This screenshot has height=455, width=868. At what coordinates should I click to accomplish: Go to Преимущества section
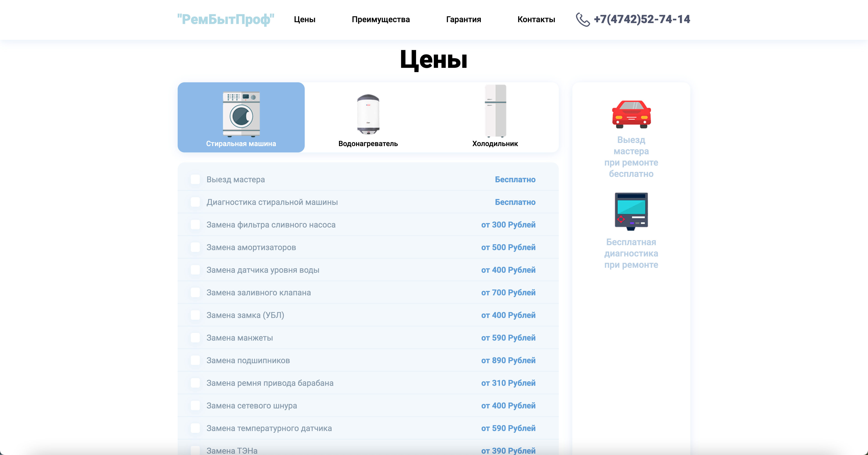tap(381, 19)
